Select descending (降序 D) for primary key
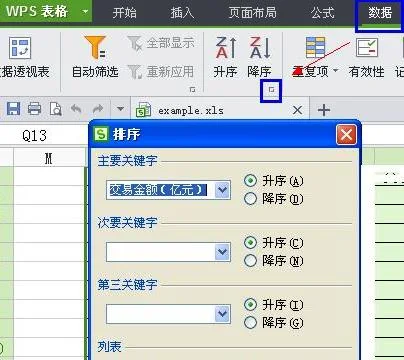 [x=250, y=199]
